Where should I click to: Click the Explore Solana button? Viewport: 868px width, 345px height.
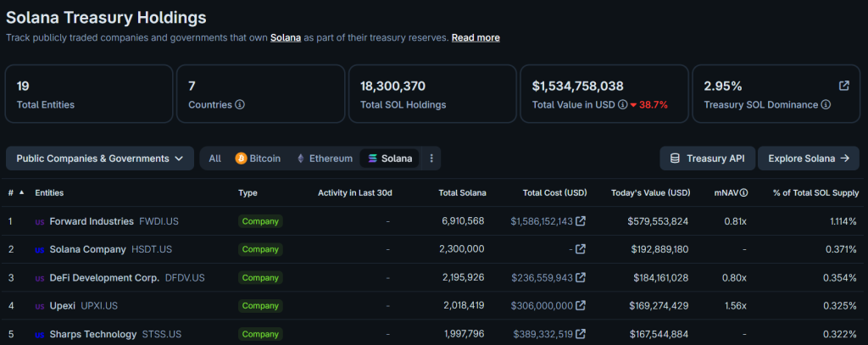tap(808, 159)
